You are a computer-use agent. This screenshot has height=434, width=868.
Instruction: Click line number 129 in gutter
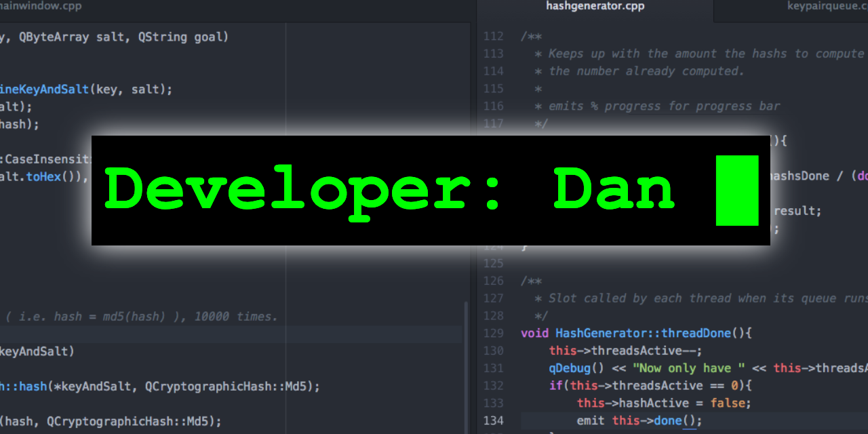(x=493, y=333)
